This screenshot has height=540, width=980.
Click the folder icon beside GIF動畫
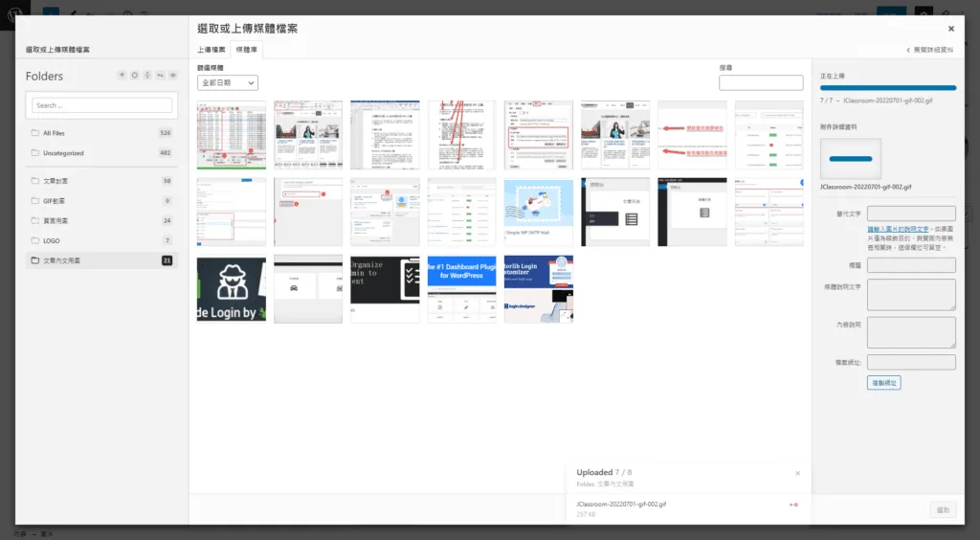(35, 201)
